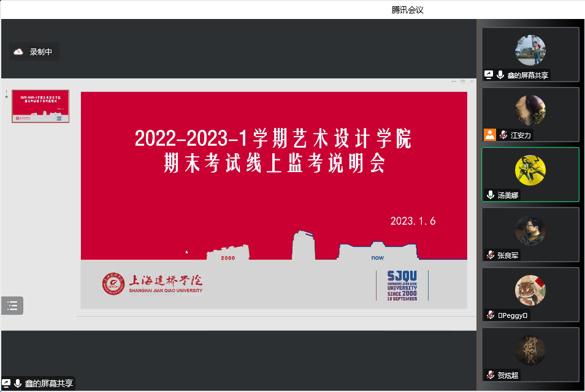
Task: Click the 腾讯会议 window title
Action: click(408, 9)
